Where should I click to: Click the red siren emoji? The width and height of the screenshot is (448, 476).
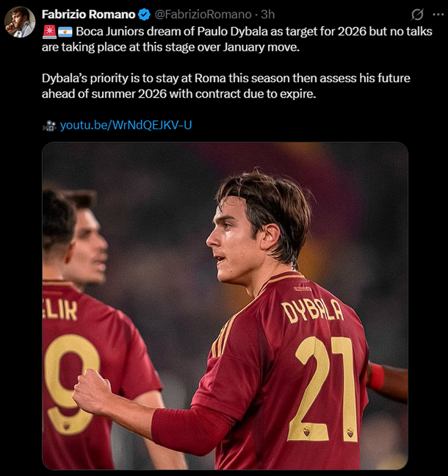[49, 32]
